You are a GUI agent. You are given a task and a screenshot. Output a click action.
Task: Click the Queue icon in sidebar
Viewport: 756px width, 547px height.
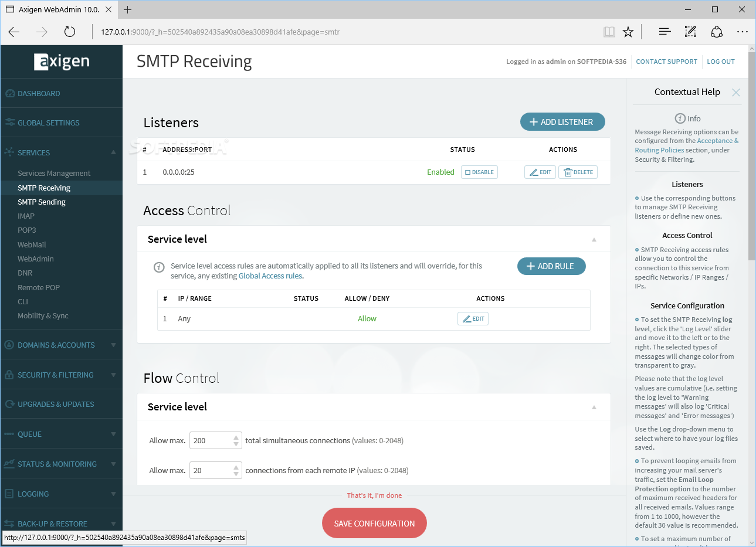[9, 434]
